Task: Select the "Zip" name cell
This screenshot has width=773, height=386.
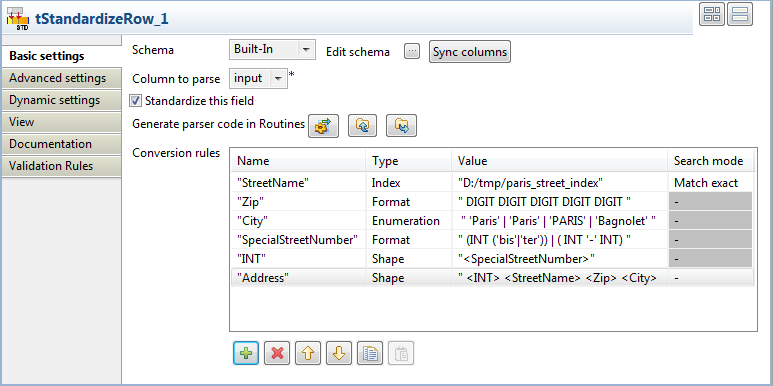Action: [298, 202]
